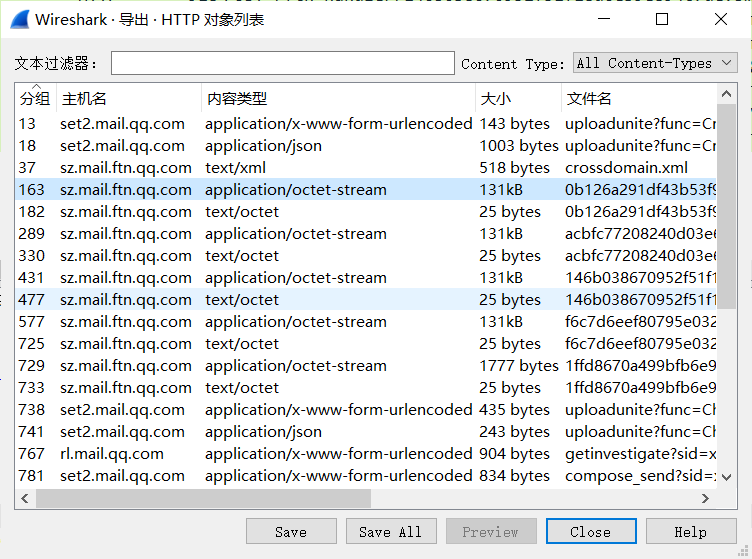This screenshot has width=752, height=559.
Task: Maximize the HTTP object list window
Action: point(662,19)
